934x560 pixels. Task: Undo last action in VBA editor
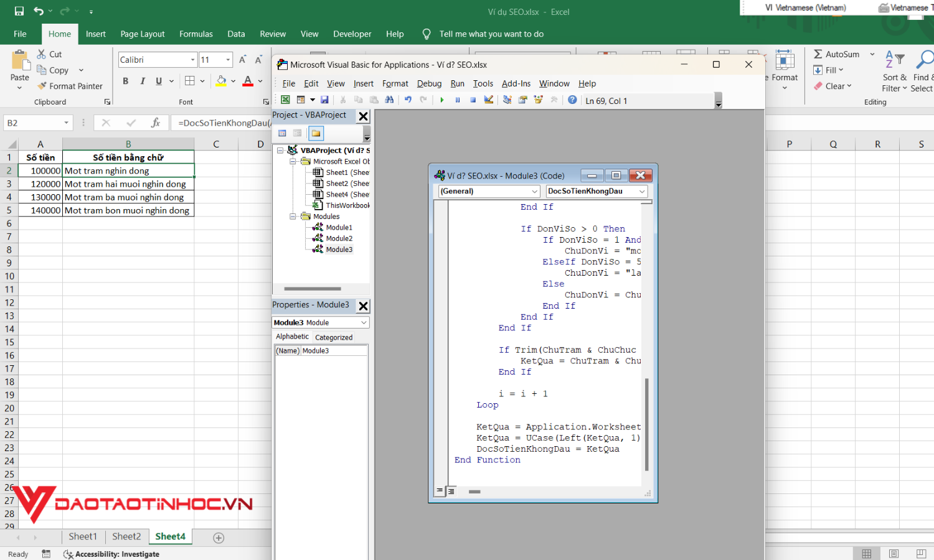pos(408,100)
